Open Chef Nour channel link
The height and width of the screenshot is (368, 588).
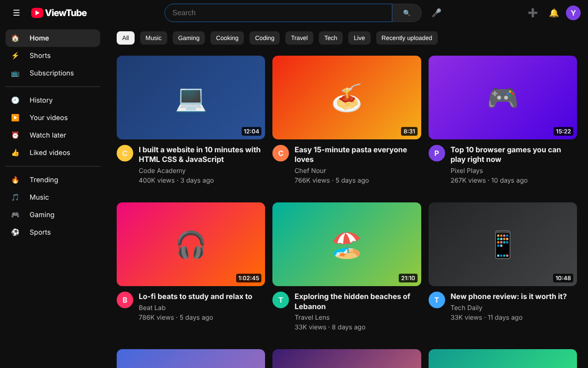pyautogui.click(x=310, y=171)
